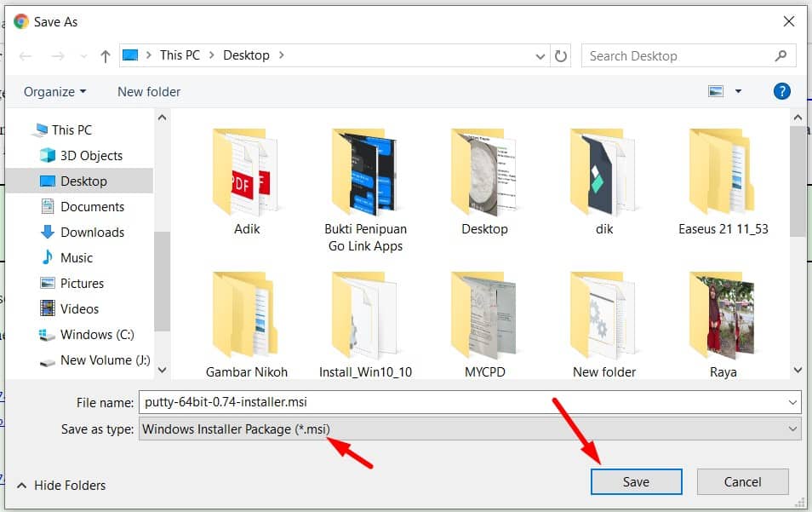812x512 pixels.
Task: Open Pictures in the sidebar
Action: click(82, 284)
